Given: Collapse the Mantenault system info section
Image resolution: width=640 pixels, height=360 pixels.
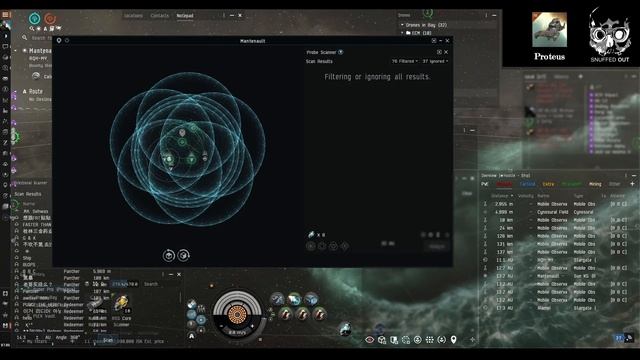Looking at the screenshot, I should click(16, 51).
